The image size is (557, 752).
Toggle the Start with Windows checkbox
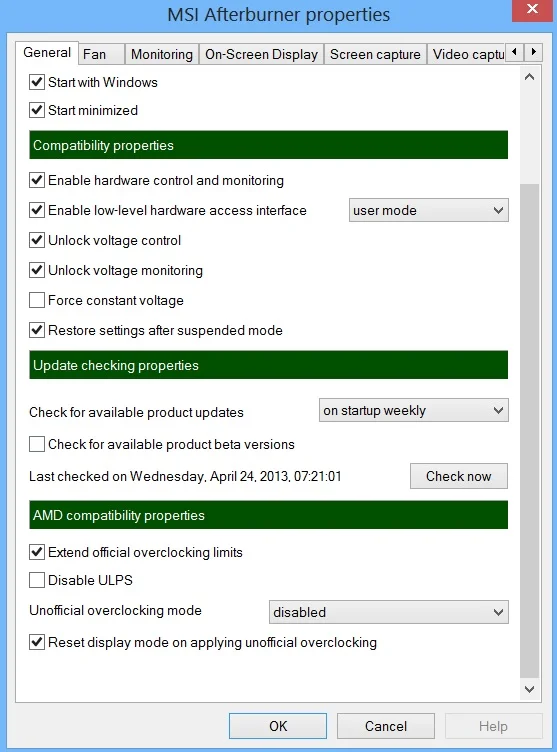pos(37,82)
